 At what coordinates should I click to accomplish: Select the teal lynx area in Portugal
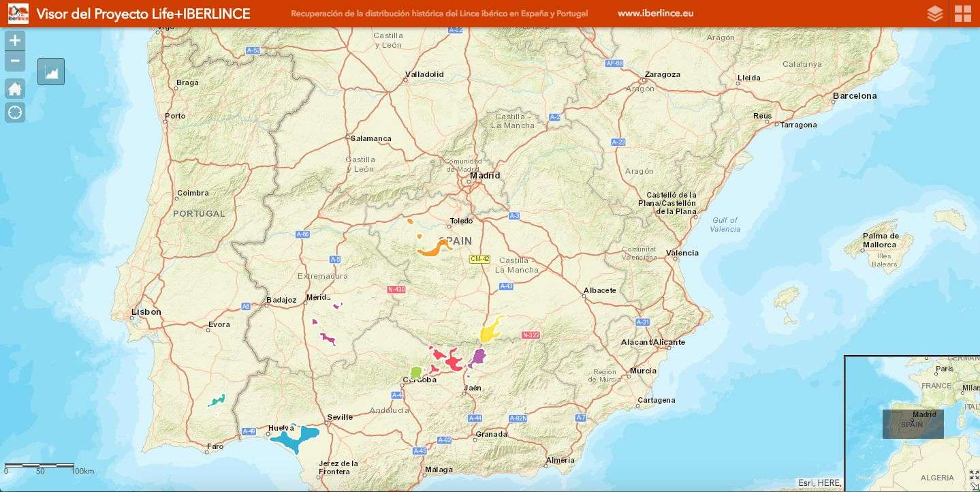(x=217, y=400)
